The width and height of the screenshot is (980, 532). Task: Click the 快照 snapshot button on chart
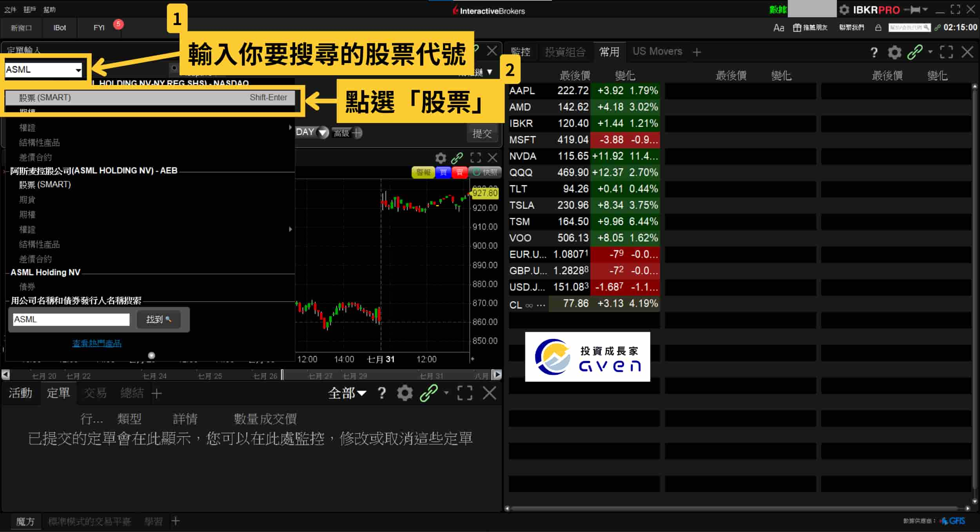[x=485, y=172]
